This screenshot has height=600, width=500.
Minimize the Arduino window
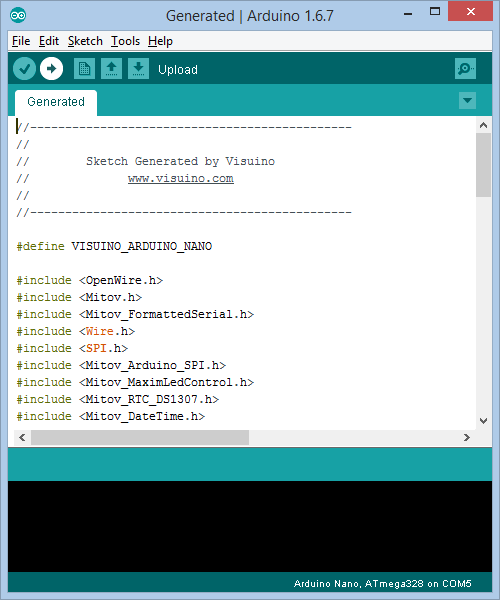tap(408, 13)
